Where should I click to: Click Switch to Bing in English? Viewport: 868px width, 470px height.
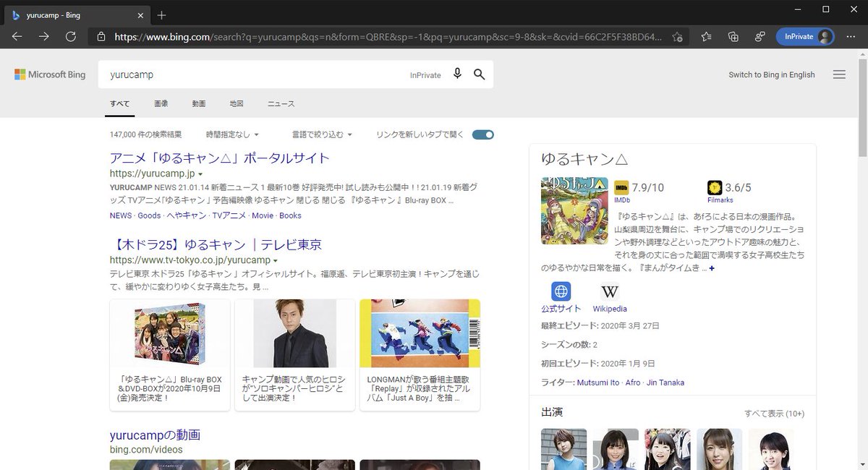(771, 74)
